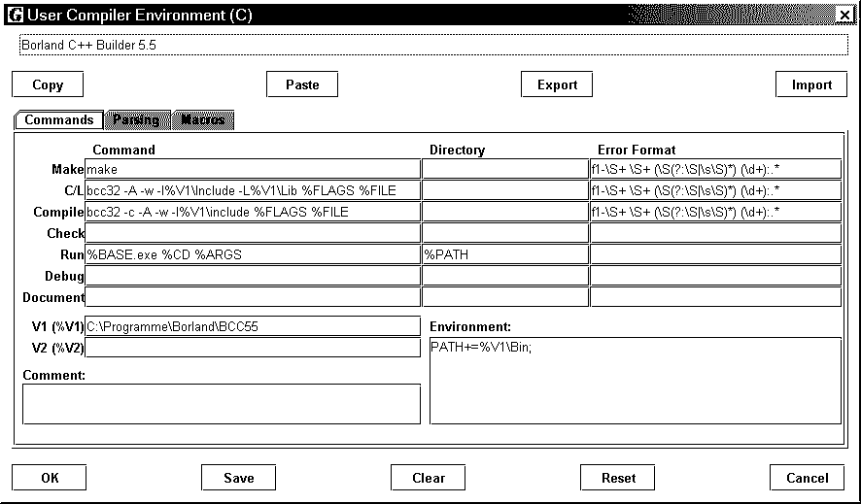Focus the Debug directory field

point(505,276)
